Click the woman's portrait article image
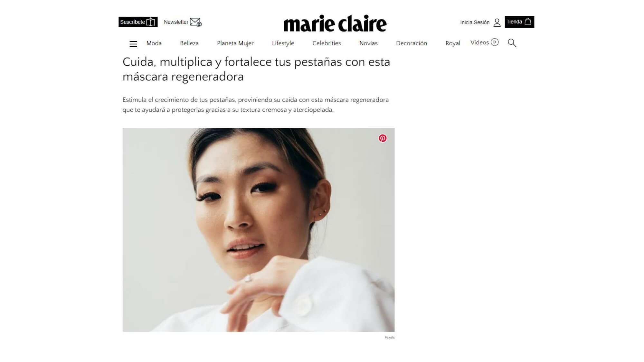 tap(259, 230)
